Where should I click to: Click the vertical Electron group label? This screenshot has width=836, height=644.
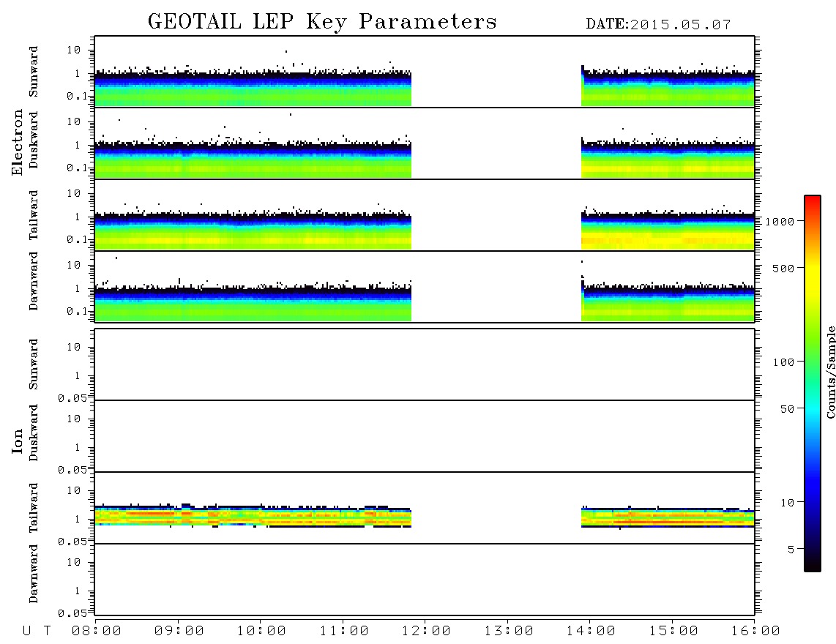point(17,142)
